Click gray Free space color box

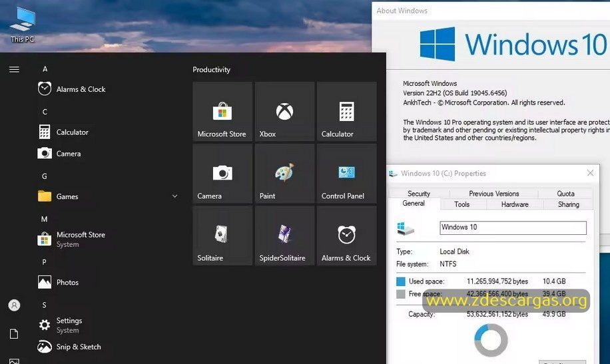tap(400, 294)
